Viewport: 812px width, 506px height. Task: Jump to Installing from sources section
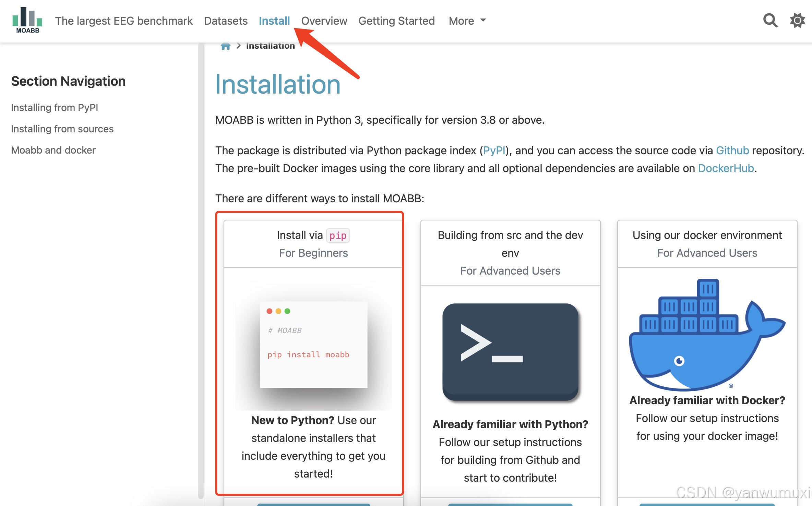click(x=62, y=129)
